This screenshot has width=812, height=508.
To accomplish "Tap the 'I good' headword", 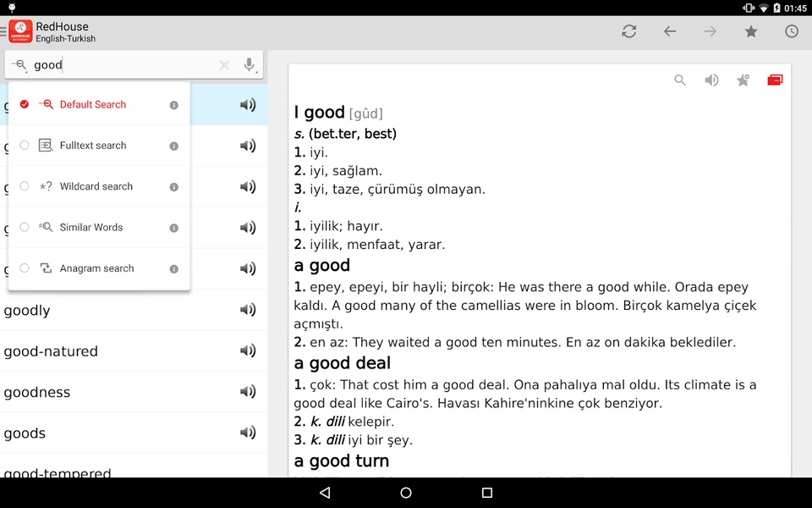I will (319, 112).
